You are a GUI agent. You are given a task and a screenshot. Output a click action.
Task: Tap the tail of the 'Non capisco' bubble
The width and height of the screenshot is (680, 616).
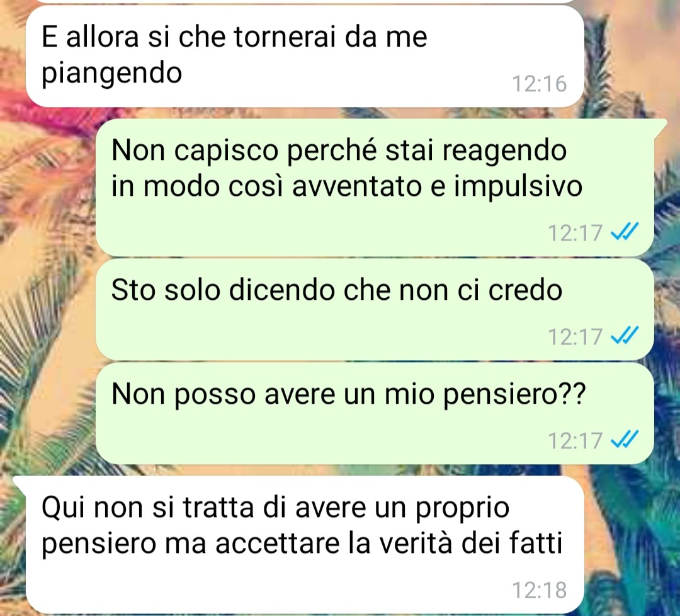coord(660,126)
